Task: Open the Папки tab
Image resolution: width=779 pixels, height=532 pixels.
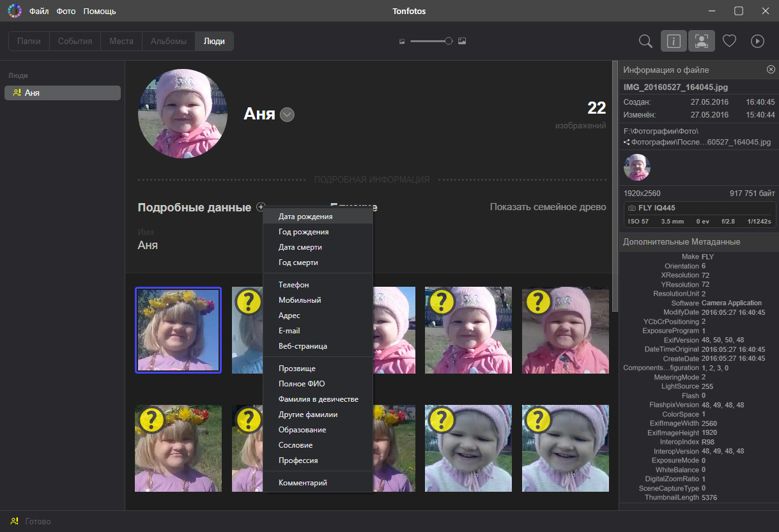Action: (29, 42)
